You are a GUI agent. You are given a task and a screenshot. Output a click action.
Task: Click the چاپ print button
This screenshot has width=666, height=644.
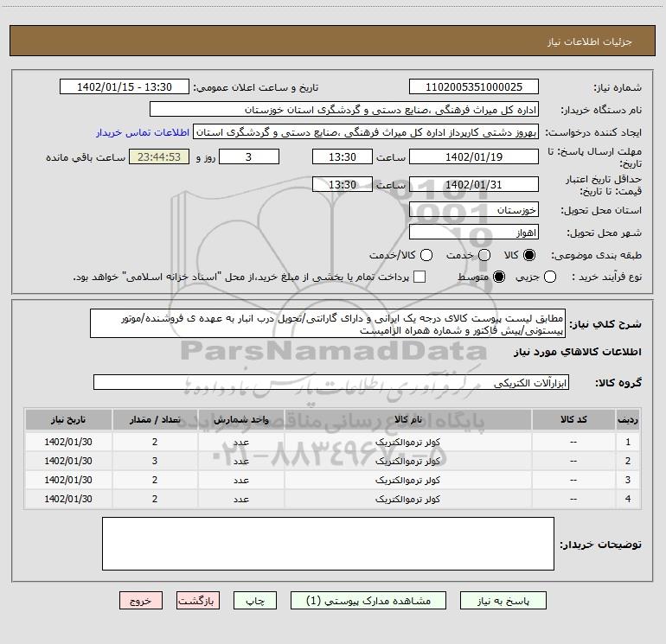[255, 601]
